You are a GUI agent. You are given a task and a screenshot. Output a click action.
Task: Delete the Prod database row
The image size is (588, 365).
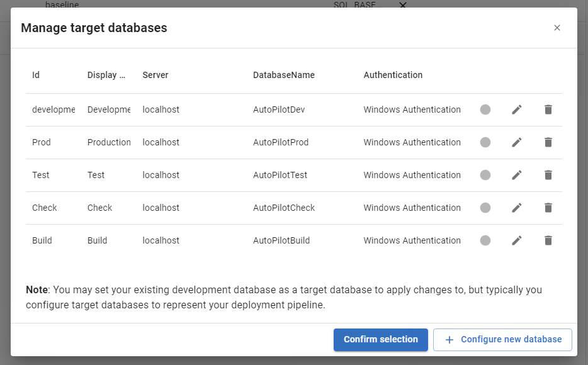(548, 142)
